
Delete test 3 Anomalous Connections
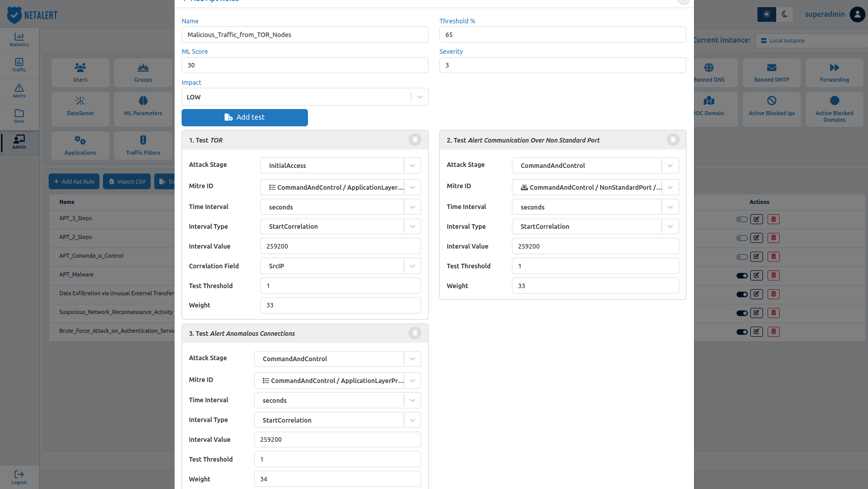415,333
